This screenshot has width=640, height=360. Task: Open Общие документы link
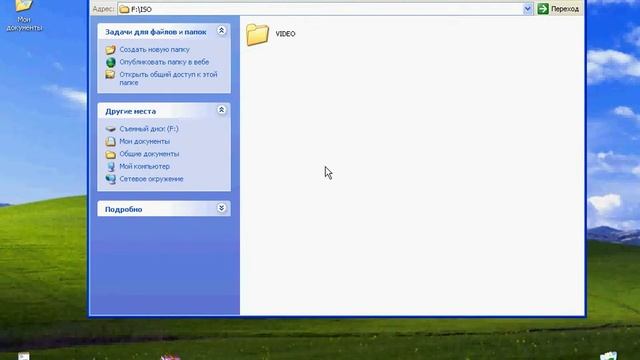click(x=149, y=154)
